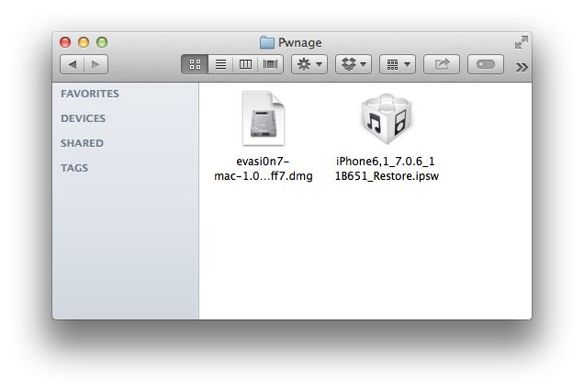Click the Shared sidebar heading
This screenshot has width=584, height=392.
click(82, 143)
